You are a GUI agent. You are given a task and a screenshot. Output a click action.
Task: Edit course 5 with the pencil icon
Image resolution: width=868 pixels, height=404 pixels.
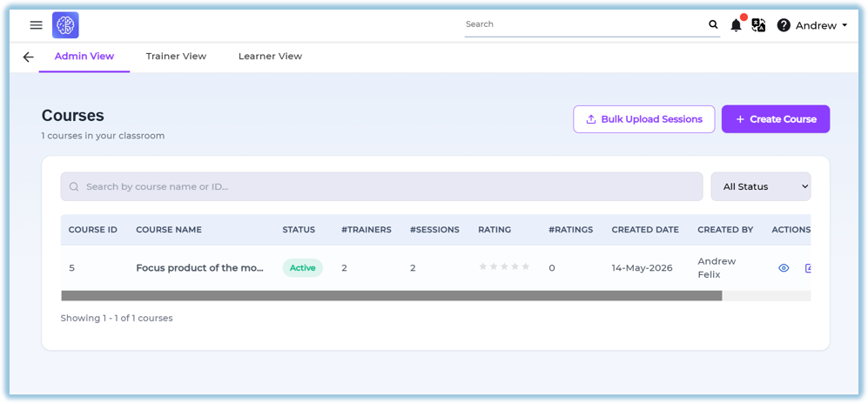808,268
